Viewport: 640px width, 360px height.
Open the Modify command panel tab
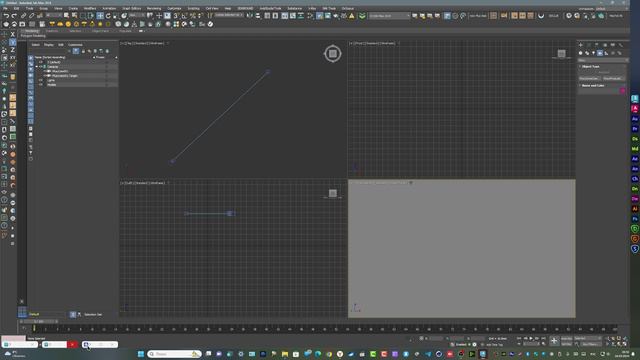(x=589, y=45)
